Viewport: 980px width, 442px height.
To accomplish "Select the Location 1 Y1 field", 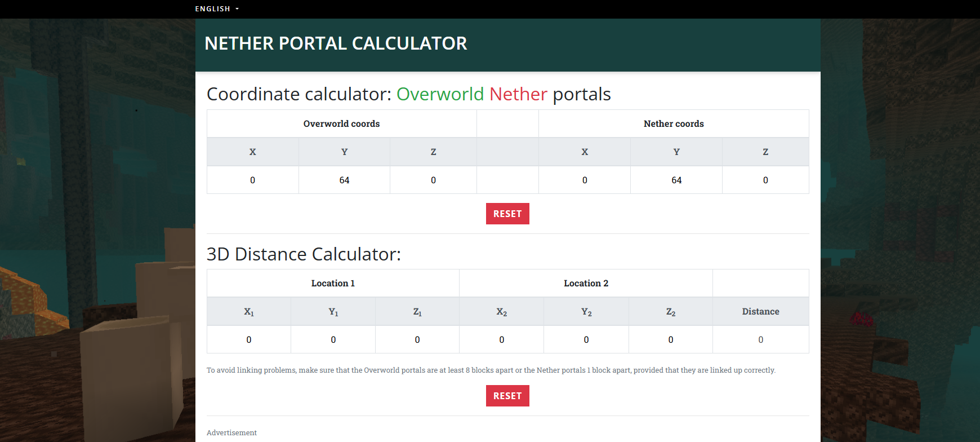I will point(333,339).
